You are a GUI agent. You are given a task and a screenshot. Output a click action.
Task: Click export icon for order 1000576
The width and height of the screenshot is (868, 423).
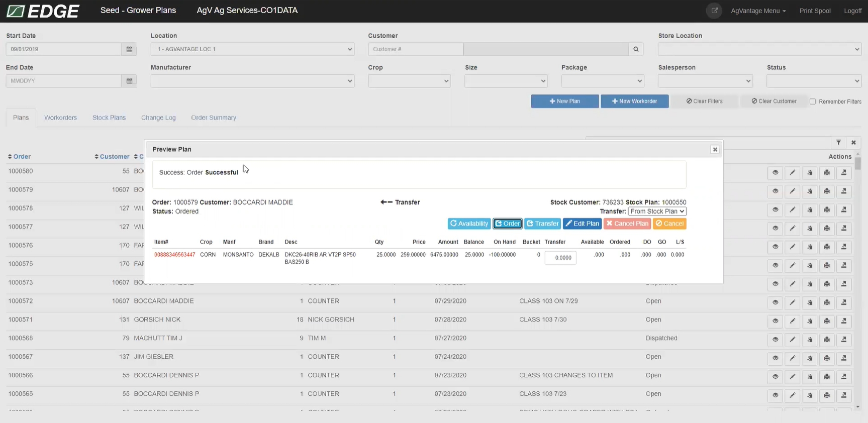[843, 247]
